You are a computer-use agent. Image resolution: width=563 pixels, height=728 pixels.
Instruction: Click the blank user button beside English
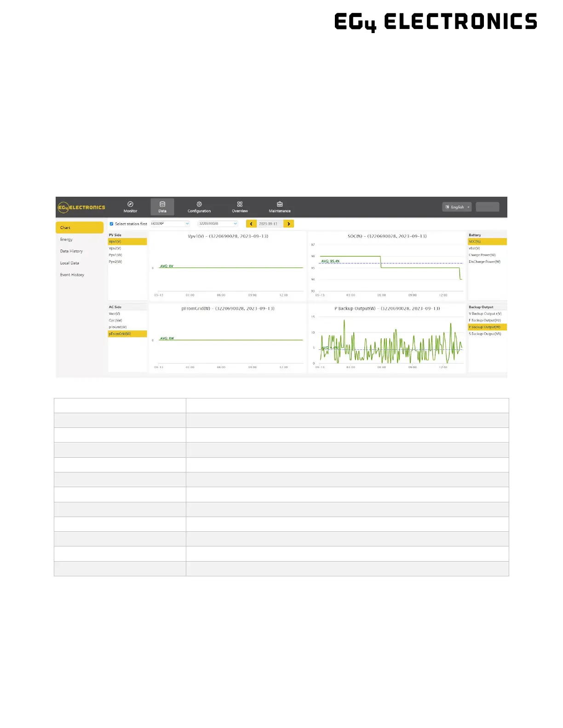[487, 207]
